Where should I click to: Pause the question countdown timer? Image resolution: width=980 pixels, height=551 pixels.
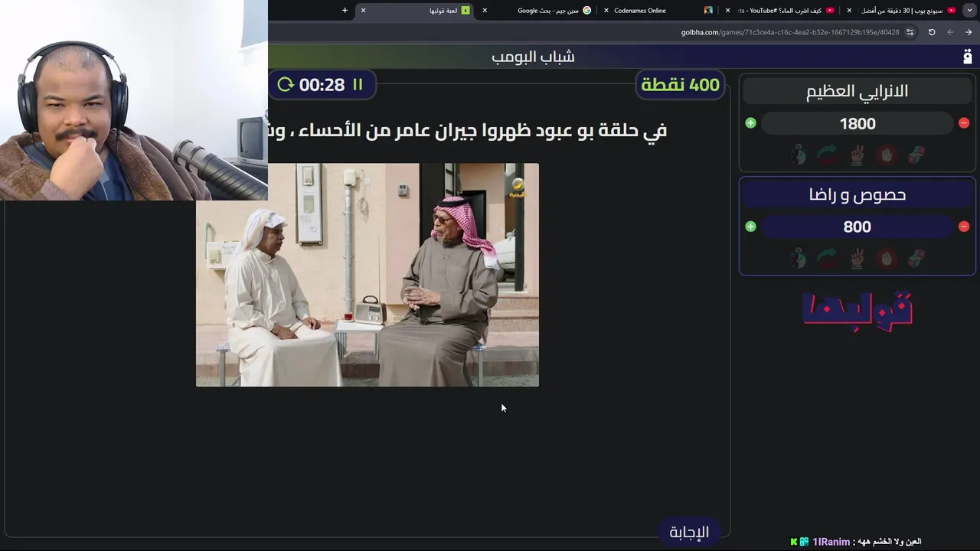point(358,85)
